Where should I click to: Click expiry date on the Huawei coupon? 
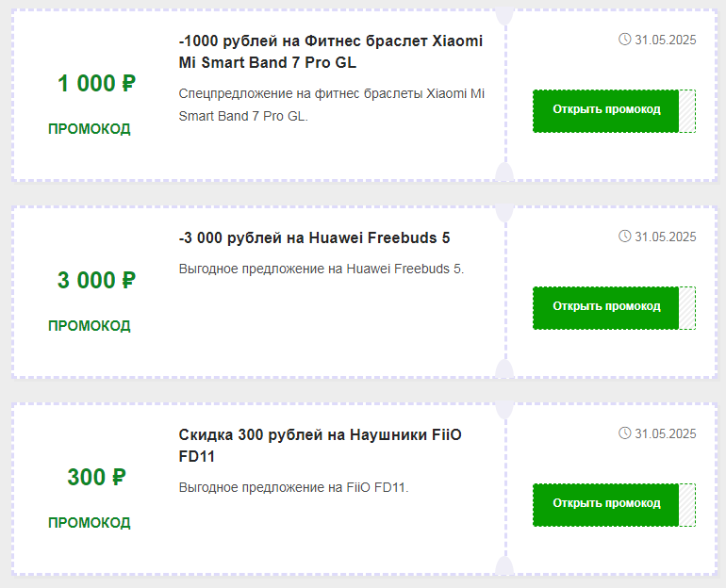(x=666, y=237)
